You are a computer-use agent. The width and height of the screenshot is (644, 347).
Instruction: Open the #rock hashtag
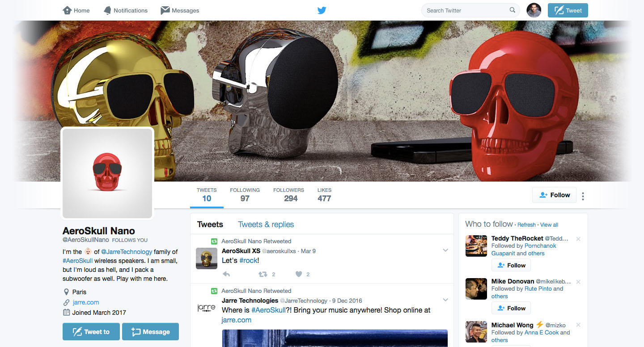[248, 260]
